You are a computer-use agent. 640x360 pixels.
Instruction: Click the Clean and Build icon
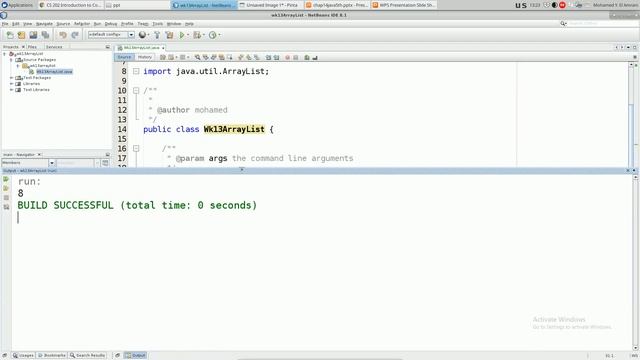[x=169, y=35]
